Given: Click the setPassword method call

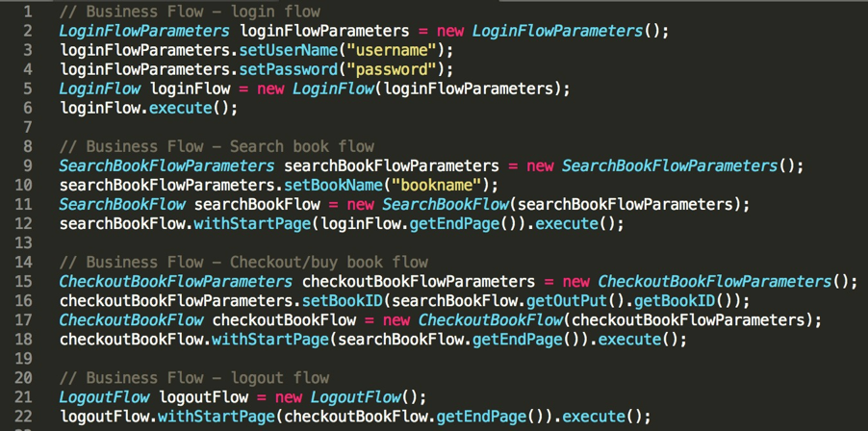Looking at the screenshot, I should 288,69.
